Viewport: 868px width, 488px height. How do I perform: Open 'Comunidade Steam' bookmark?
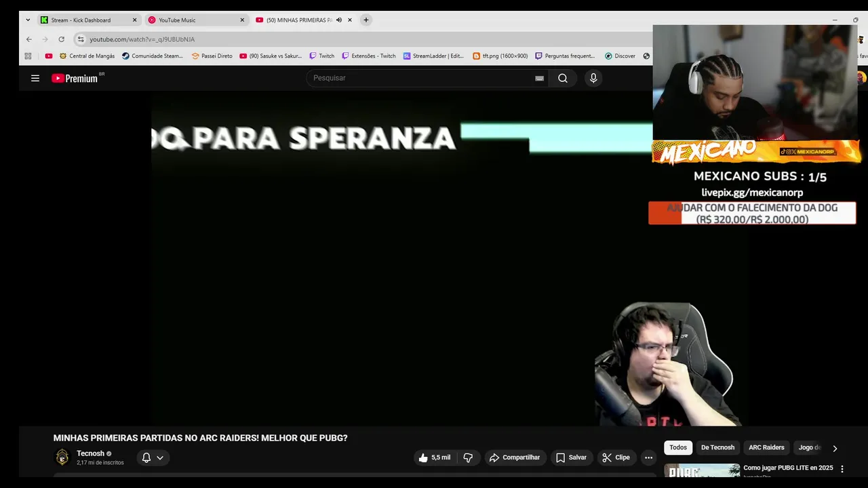tap(153, 56)
